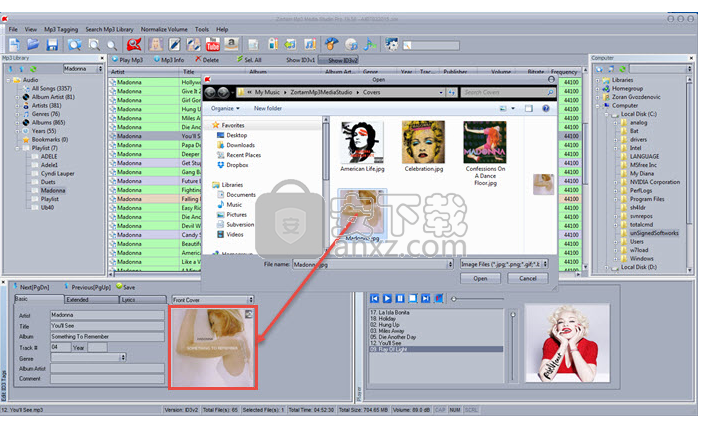Open the Genre dropdown in tag editor
This screenshot has height=441, width=727.
tap(123, 358)
